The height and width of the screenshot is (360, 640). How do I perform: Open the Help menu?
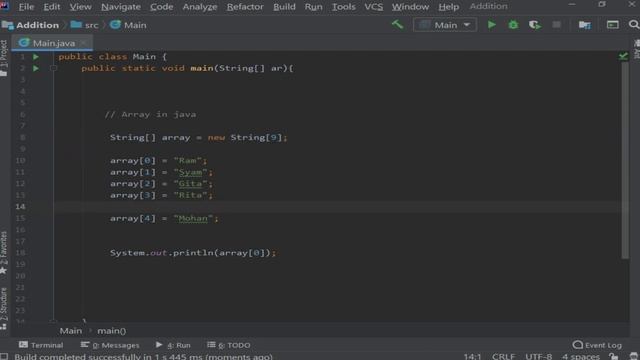449,7
